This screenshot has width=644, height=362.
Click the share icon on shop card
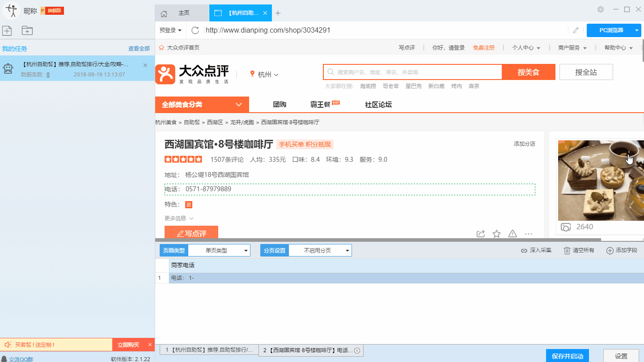pos(481,234)
